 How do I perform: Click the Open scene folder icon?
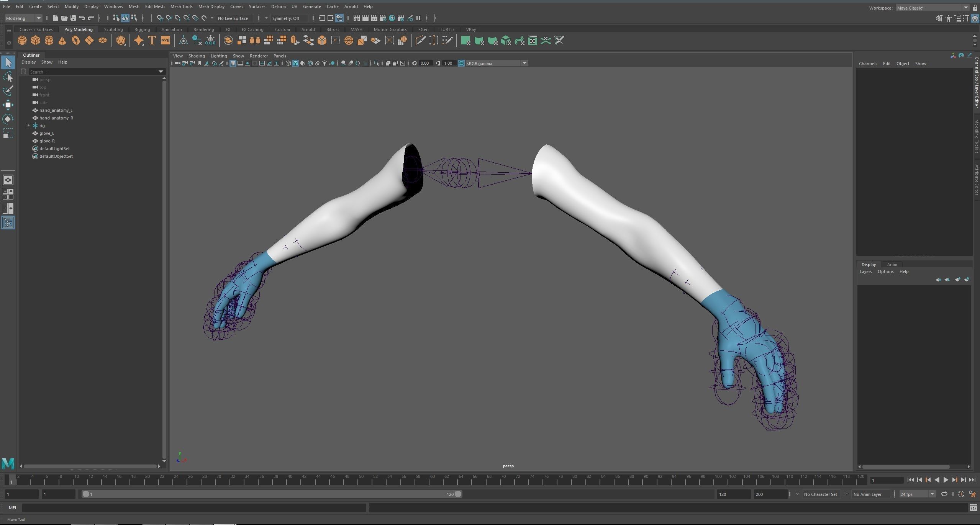(64, 18)
